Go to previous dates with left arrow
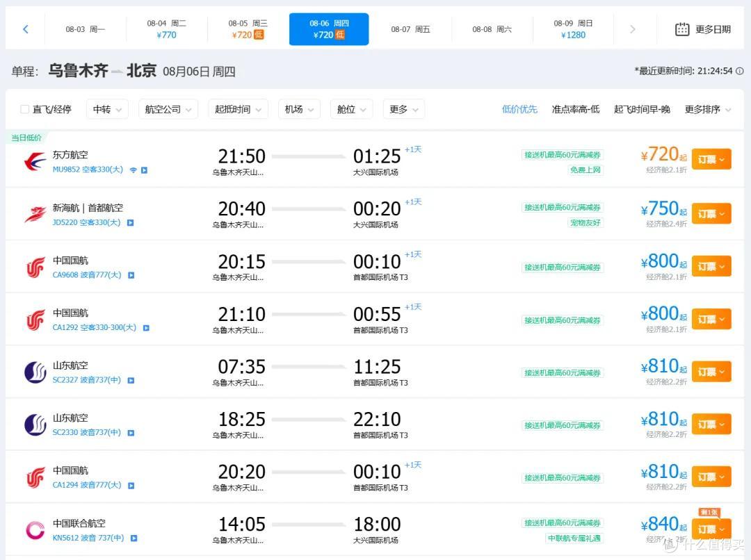751x560 pixels. pyautogui.click(x=26, y=29)
